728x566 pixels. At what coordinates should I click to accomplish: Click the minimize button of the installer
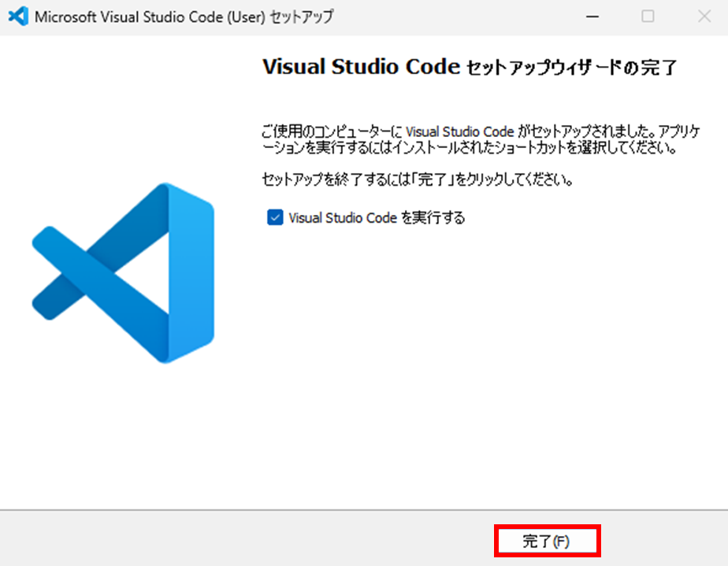pyautogui.click(x=592, y=16)
